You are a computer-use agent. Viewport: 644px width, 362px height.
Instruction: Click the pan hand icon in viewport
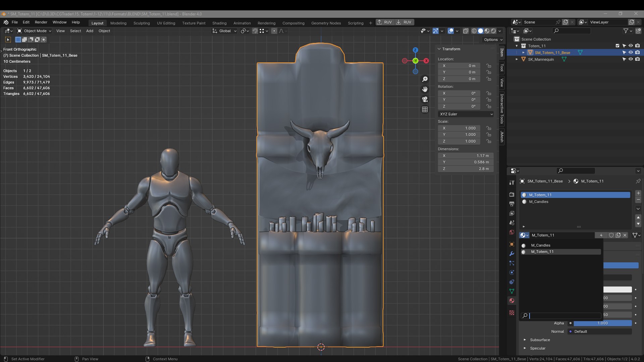425,89
